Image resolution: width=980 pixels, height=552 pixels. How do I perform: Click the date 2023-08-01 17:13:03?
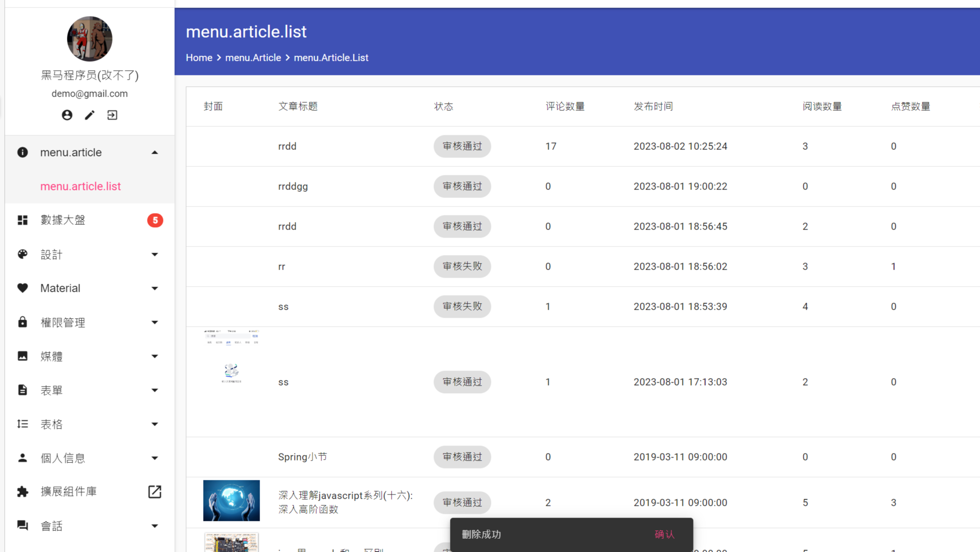[x=680, y=382]
